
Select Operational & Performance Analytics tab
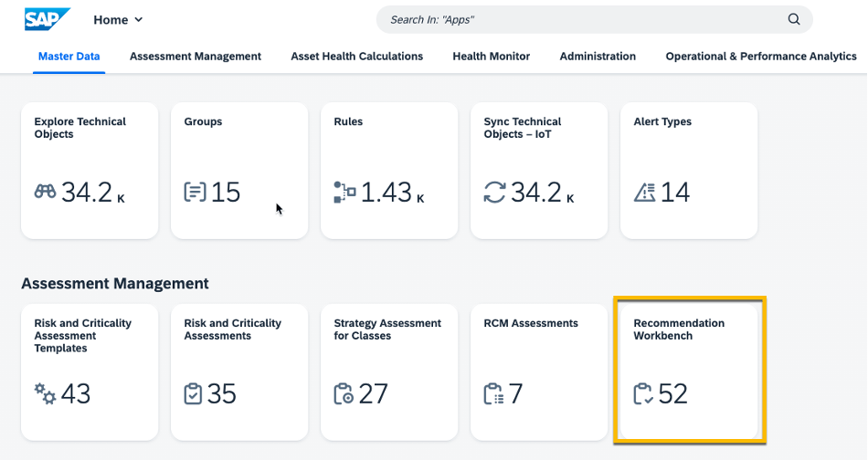[x=761, y=57]
